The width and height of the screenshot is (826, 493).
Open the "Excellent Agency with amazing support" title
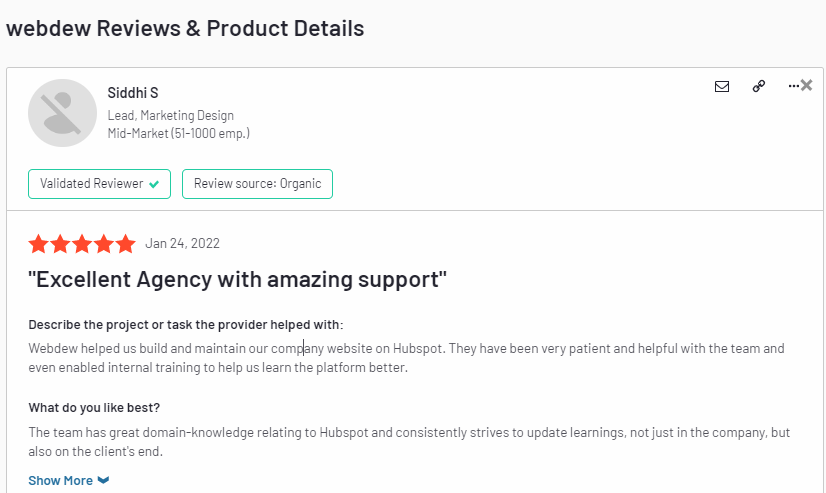[x=237, y=279]
